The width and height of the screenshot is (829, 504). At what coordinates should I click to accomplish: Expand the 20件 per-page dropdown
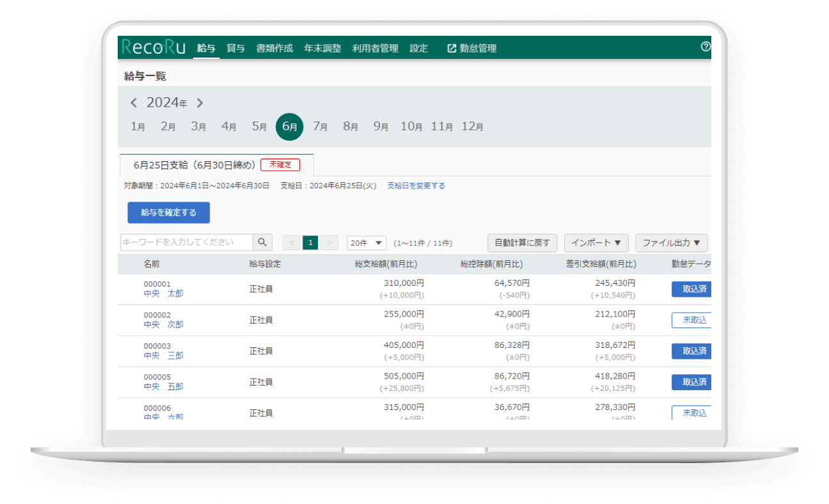(367, 243)
